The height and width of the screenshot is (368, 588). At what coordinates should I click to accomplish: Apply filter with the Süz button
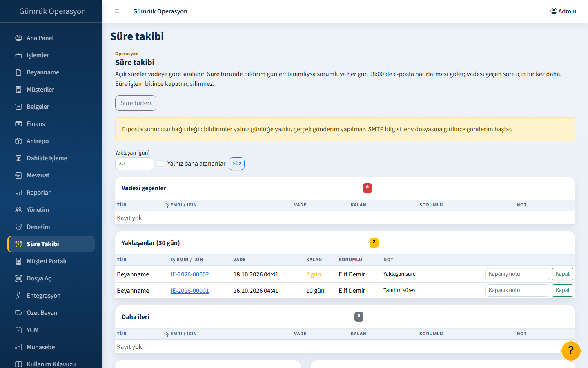tap(237, 164)
